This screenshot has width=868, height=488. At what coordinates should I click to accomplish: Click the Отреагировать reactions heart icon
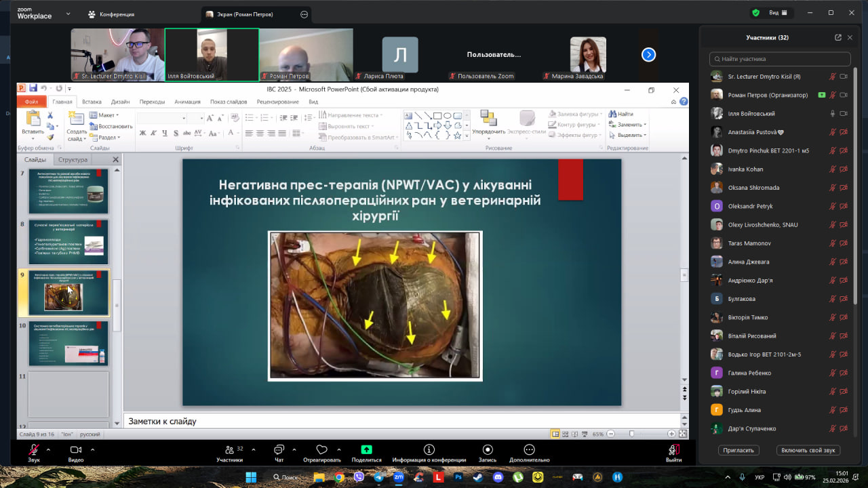tap(321, 450)
